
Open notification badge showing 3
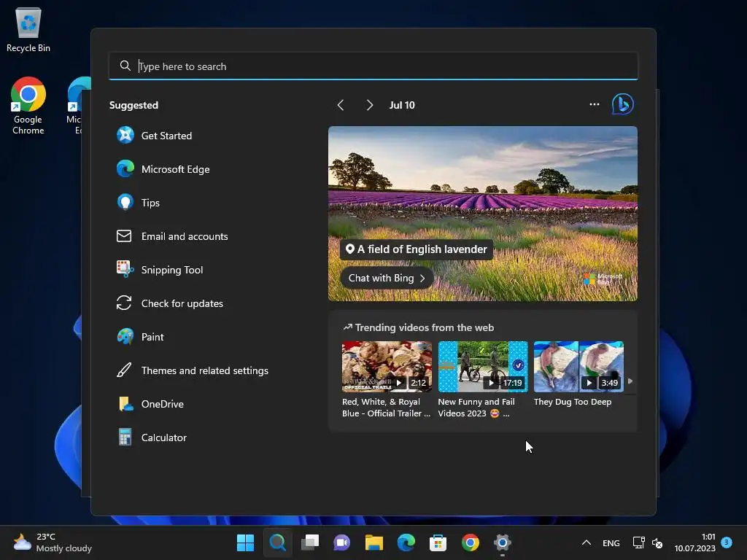727,542
